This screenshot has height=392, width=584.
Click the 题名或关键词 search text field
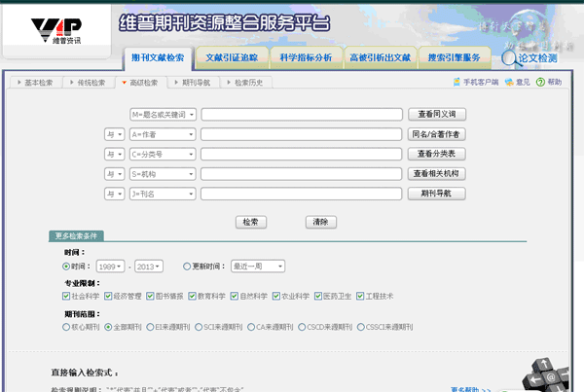point(302,114)
